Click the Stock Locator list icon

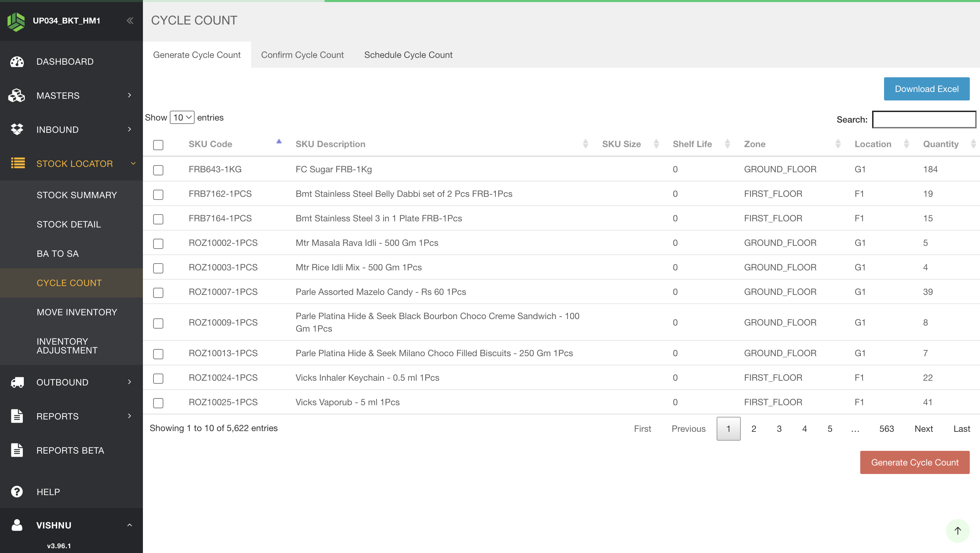[x=18, y=163]
